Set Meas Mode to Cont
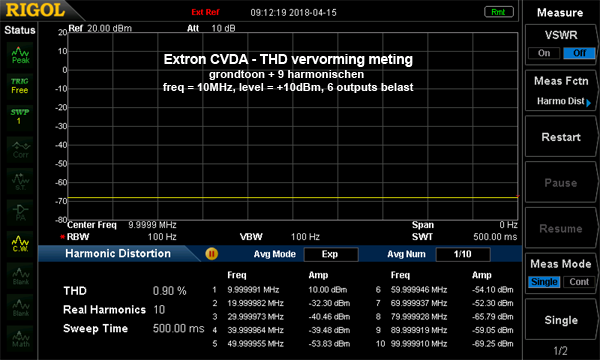The height and width of the screenshot is (360, 600). pyautogui.click(x=579, y=282)
